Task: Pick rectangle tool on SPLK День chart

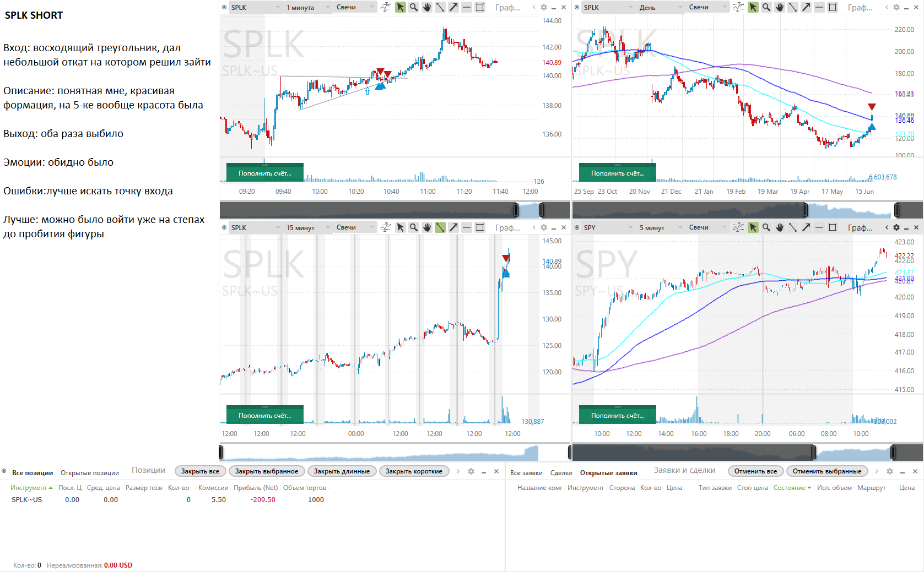Action: tap(833, 7)
